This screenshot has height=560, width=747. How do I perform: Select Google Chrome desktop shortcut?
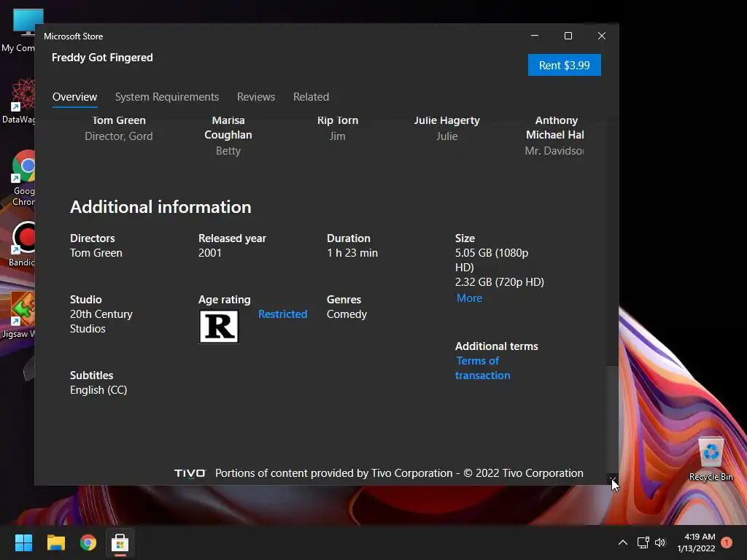click(x=21, y=179)
